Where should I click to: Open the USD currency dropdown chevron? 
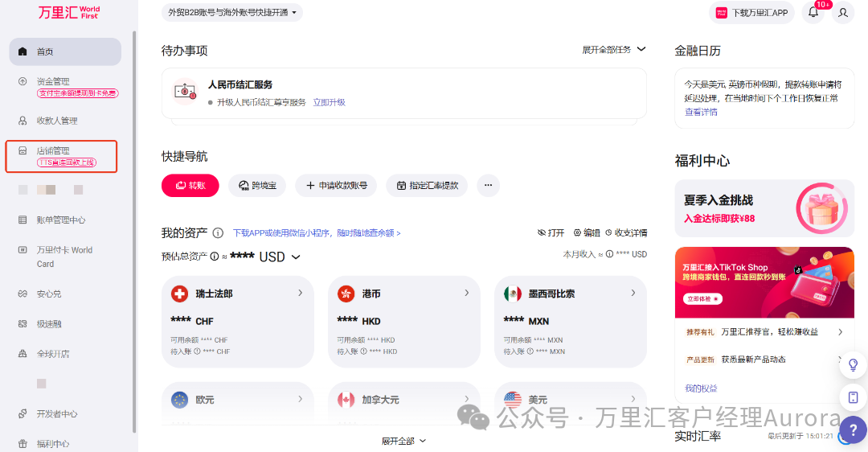coord(296,257)
